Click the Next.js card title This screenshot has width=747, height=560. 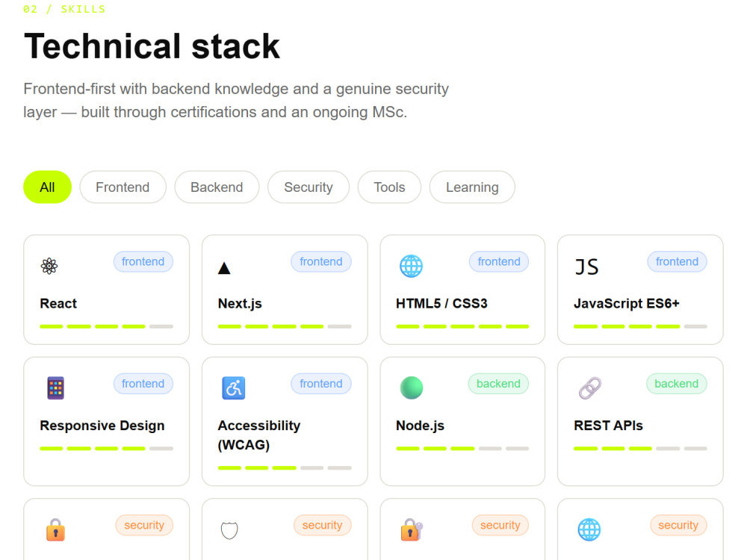240,303
